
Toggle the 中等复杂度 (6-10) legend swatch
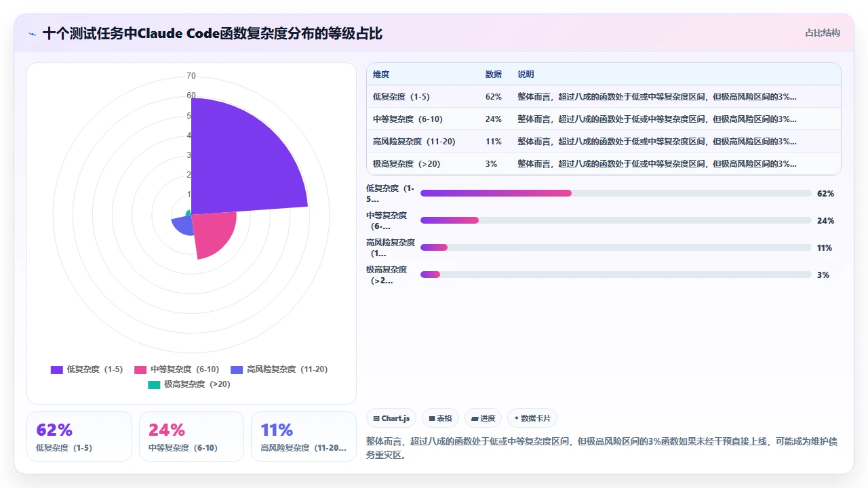pyautogui.click(x=140, y=369)
